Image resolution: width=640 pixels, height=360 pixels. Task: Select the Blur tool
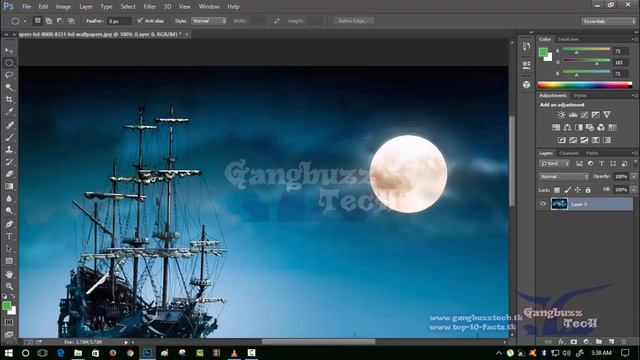[x=9, y=199]
